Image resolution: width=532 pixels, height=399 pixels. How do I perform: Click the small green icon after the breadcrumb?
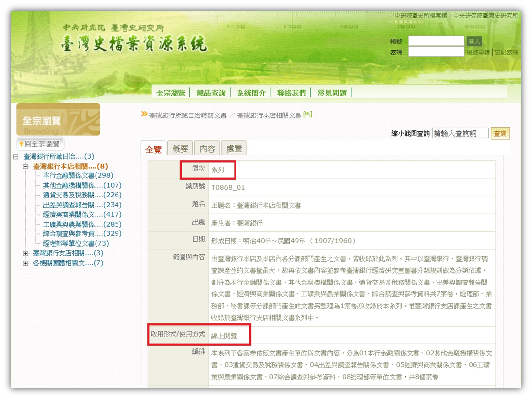point(308,114)
